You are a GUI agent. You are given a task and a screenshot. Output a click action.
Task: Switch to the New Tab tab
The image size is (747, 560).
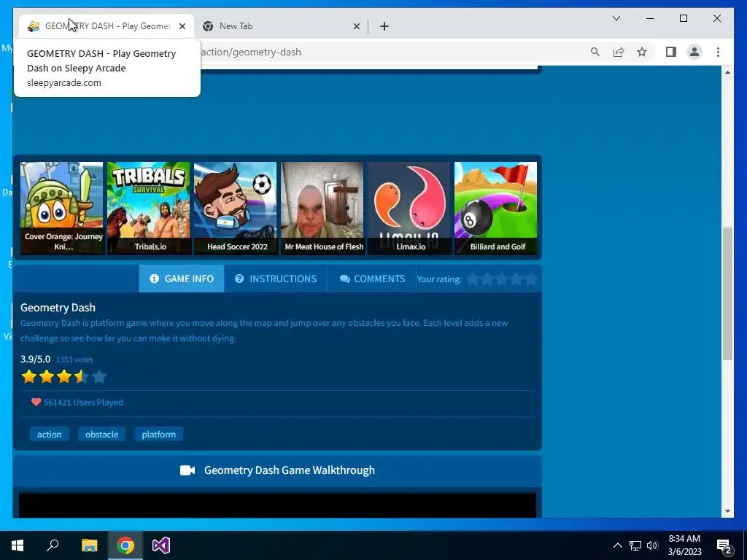(281, 26)
